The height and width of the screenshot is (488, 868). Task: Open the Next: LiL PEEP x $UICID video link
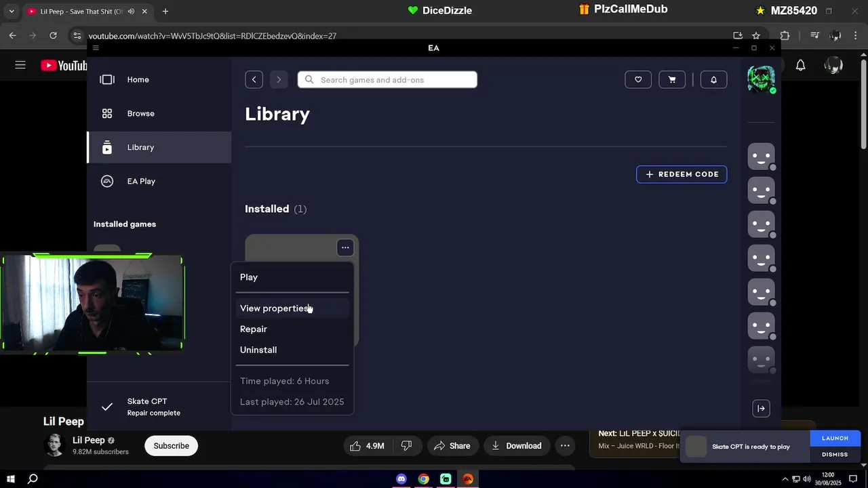click(639, 434)
